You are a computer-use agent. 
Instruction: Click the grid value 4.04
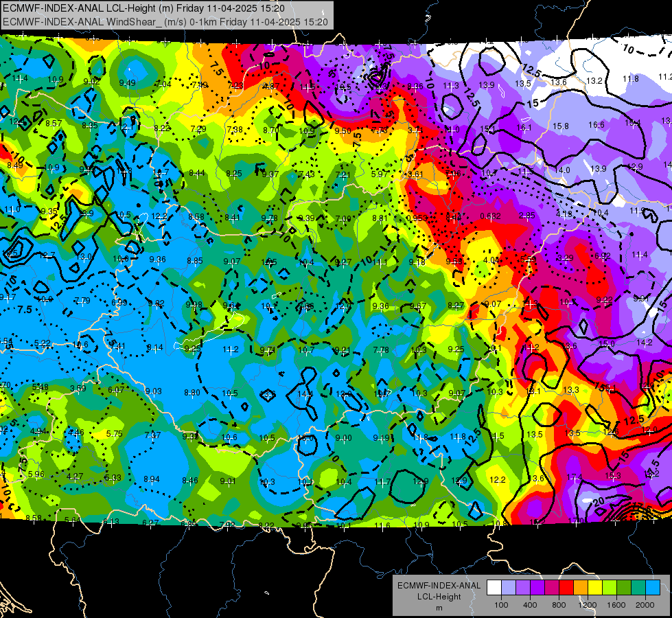(491, 260)
